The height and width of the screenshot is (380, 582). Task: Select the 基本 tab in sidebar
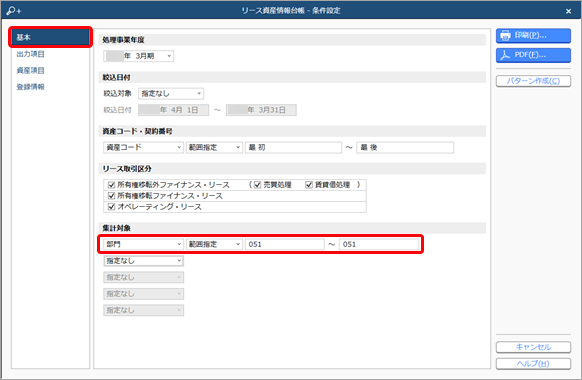pyautogui.click(x=50, y=37)
